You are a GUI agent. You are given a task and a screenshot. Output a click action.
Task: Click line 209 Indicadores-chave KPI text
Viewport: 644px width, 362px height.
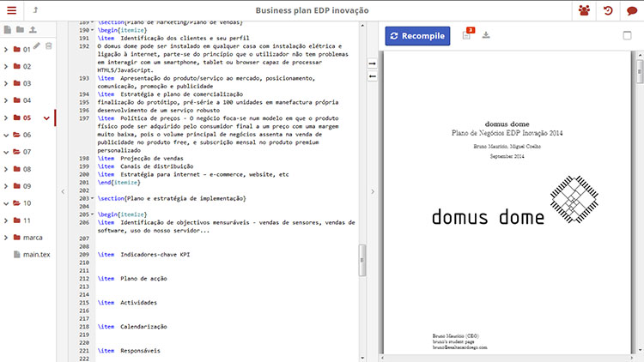155,255
